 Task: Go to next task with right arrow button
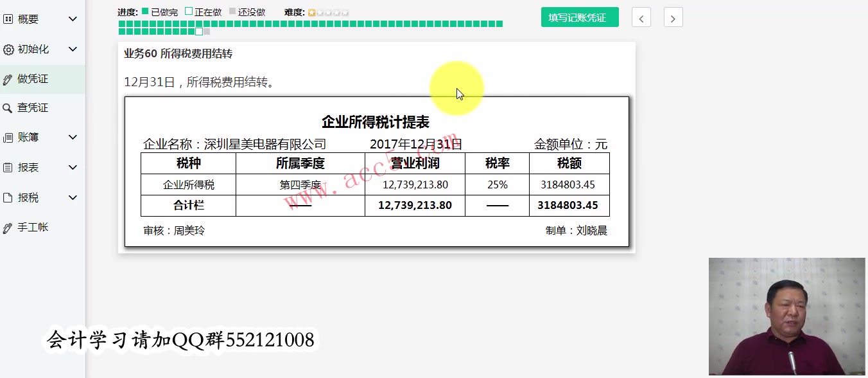(673, 17)
